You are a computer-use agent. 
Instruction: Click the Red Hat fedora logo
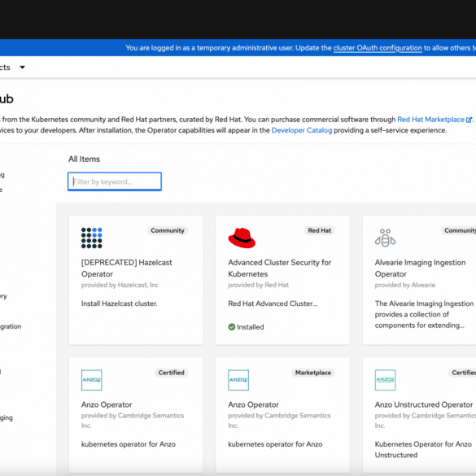[x=242, y=238]
